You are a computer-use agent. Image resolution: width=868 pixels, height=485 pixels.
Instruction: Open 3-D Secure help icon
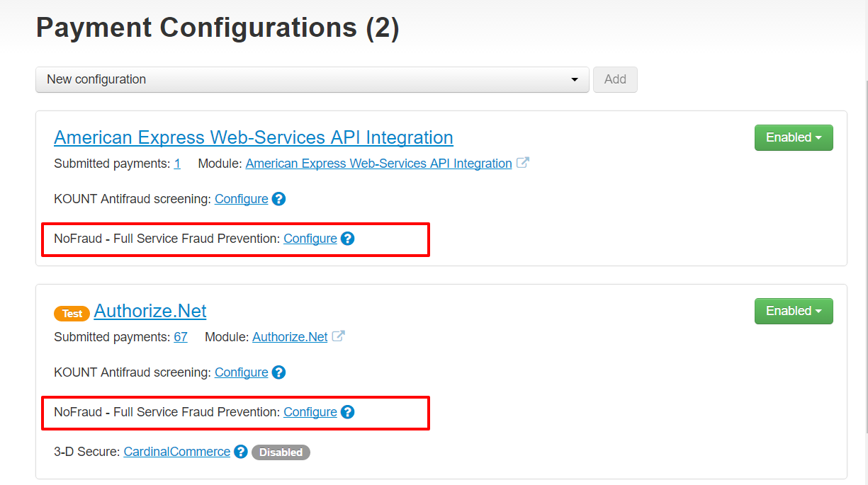coord(241,452)
